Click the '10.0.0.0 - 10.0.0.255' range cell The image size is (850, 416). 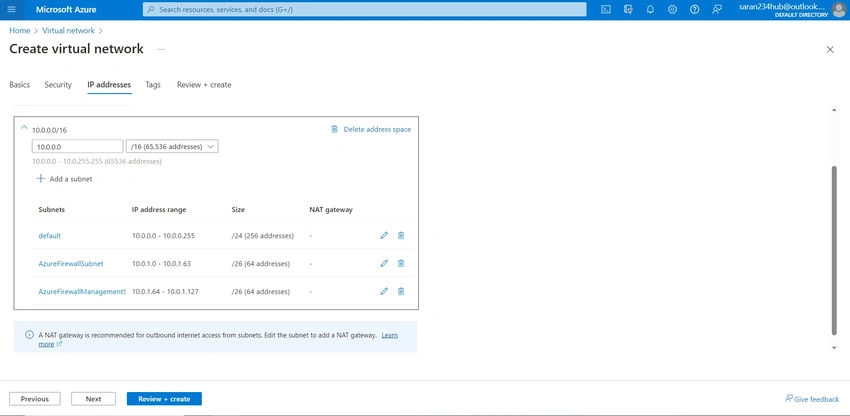pyautogui.click(x=163, y=235)
